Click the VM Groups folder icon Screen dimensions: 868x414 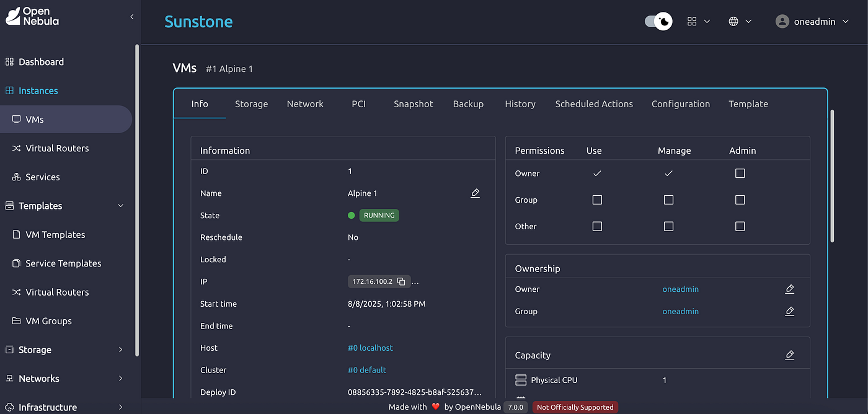[17, 321]
